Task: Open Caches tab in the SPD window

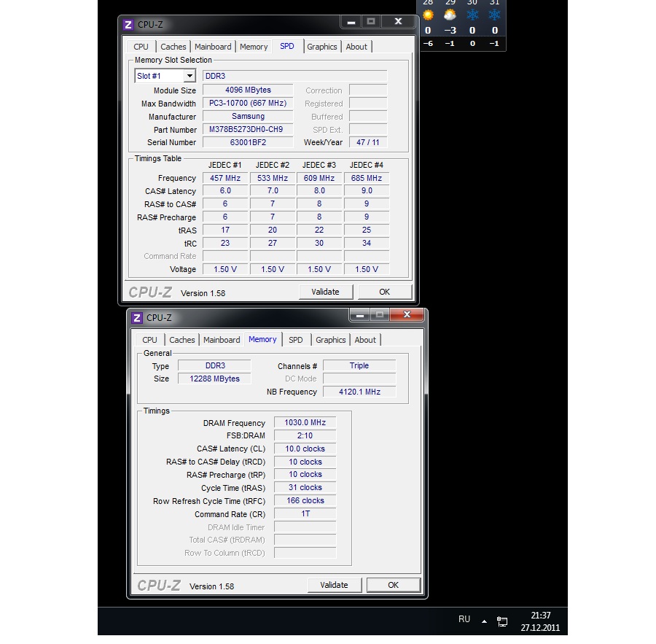Action: [173, 47]
